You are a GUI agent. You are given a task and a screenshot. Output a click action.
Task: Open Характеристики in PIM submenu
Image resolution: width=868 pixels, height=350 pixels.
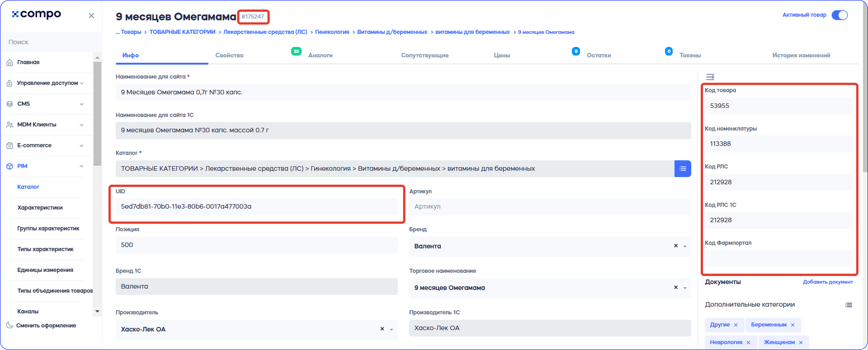[40, 208]
